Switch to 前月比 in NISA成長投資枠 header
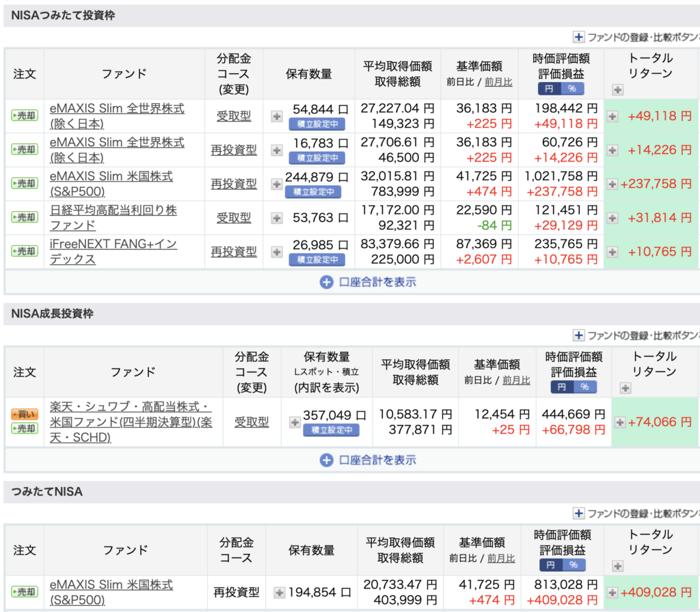 coord(516,380)
